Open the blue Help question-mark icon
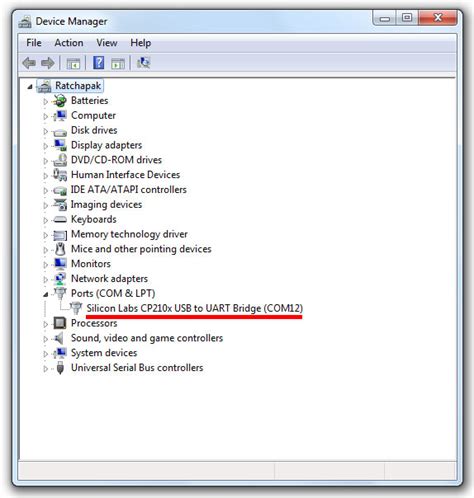The height and width of the screenshot is (498, 474). point(98,63)
